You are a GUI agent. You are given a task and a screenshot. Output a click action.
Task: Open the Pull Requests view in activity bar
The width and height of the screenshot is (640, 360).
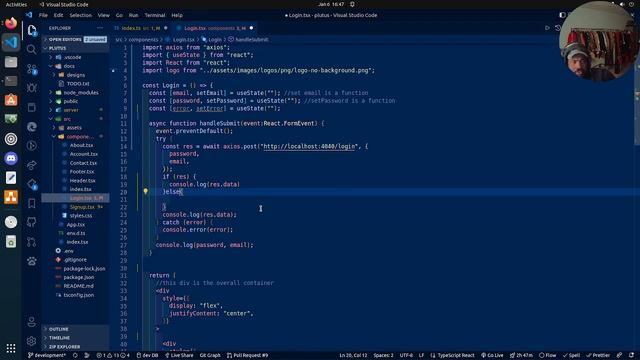pyautogui.click(x=31, y=242)
